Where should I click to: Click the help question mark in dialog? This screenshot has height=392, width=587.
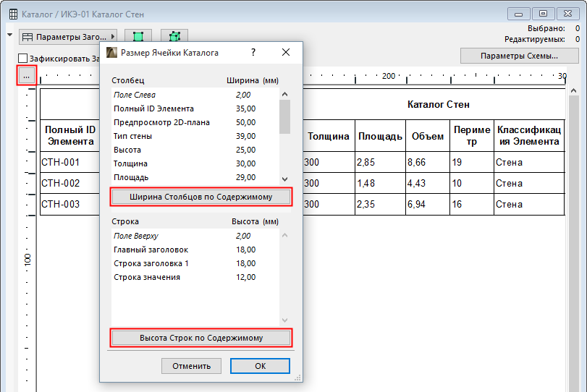(253, 52)
